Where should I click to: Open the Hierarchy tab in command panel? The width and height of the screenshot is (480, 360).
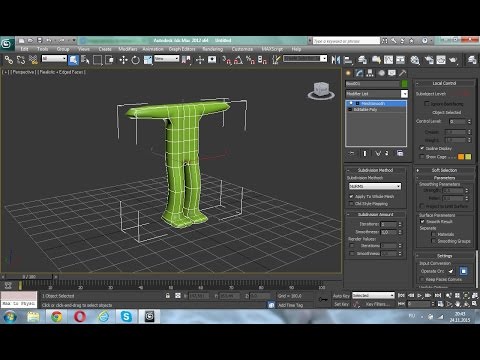click(370, 73)
